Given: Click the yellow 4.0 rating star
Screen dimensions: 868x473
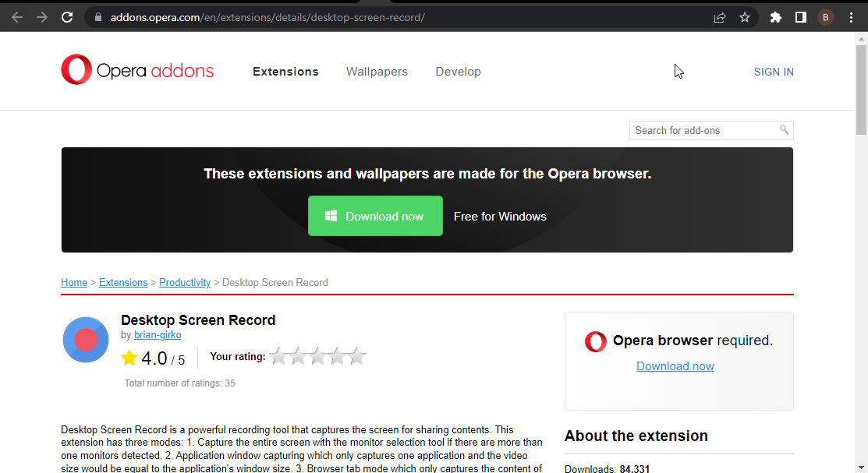Looking at the screenshot, I should 129,358.
